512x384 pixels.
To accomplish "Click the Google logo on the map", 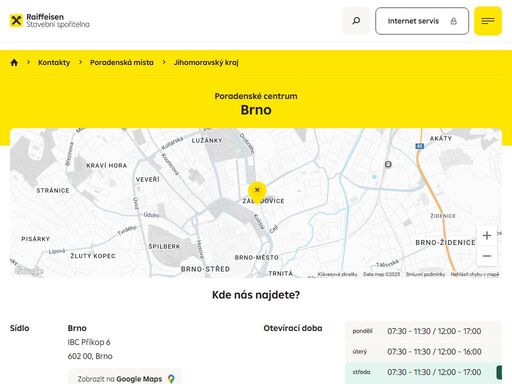I will point(29,271).
